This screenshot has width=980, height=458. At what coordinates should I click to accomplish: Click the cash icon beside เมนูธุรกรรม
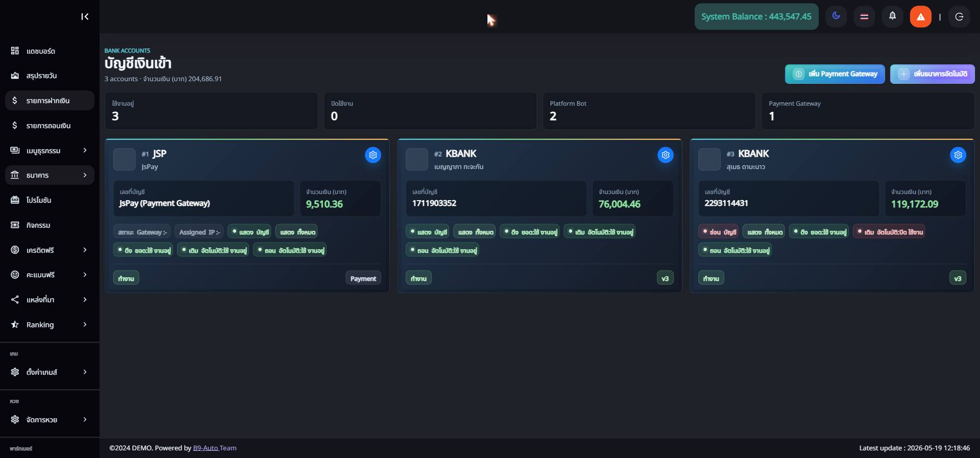(x=15, y=150)
